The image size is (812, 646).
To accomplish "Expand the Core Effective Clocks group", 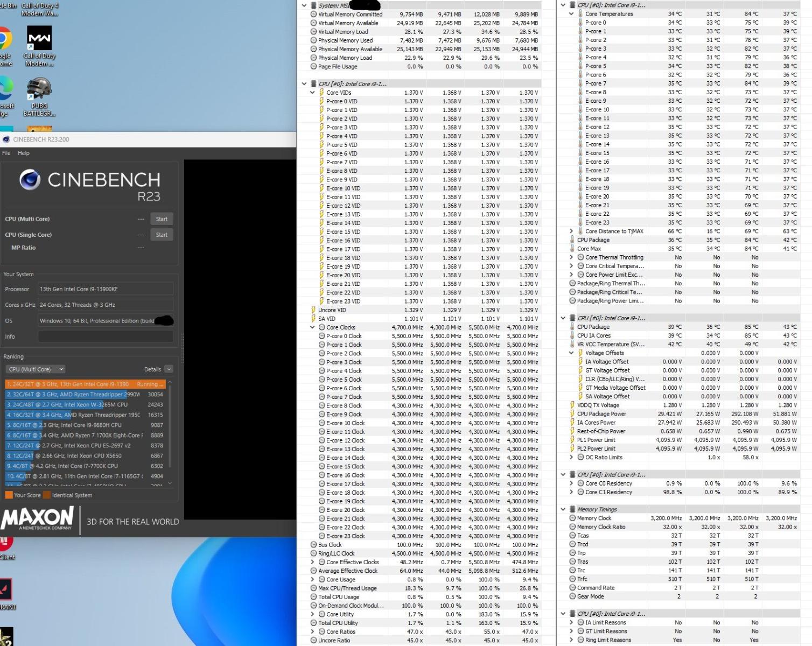I will tap(312, 562).
